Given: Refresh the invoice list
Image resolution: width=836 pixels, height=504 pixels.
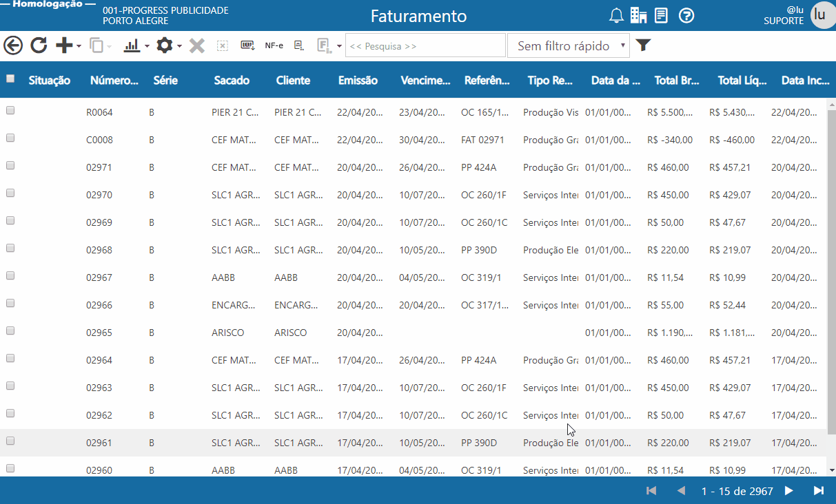Looking at the screenshot, I should click(39, 45).
